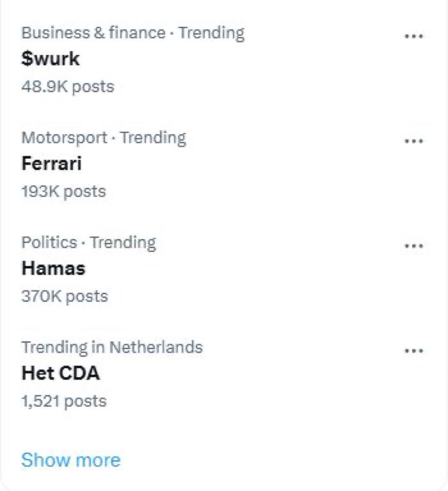
Task: Click Show more trends link
Action: point(71,460)
